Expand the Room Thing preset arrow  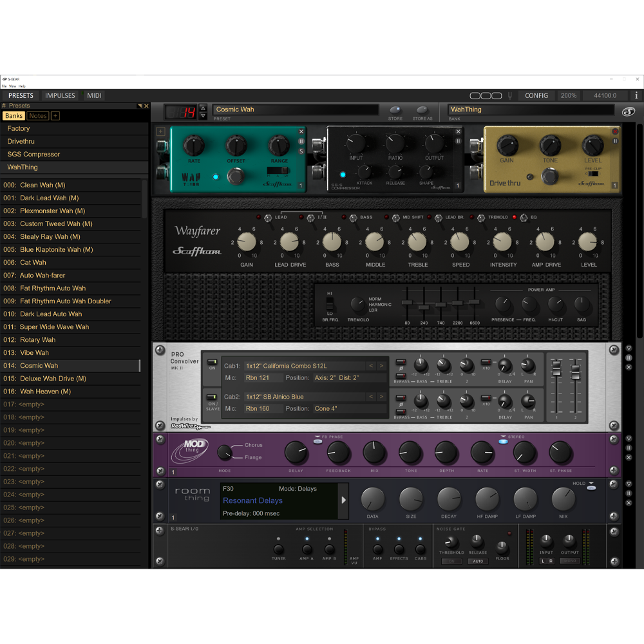[343, 500]
